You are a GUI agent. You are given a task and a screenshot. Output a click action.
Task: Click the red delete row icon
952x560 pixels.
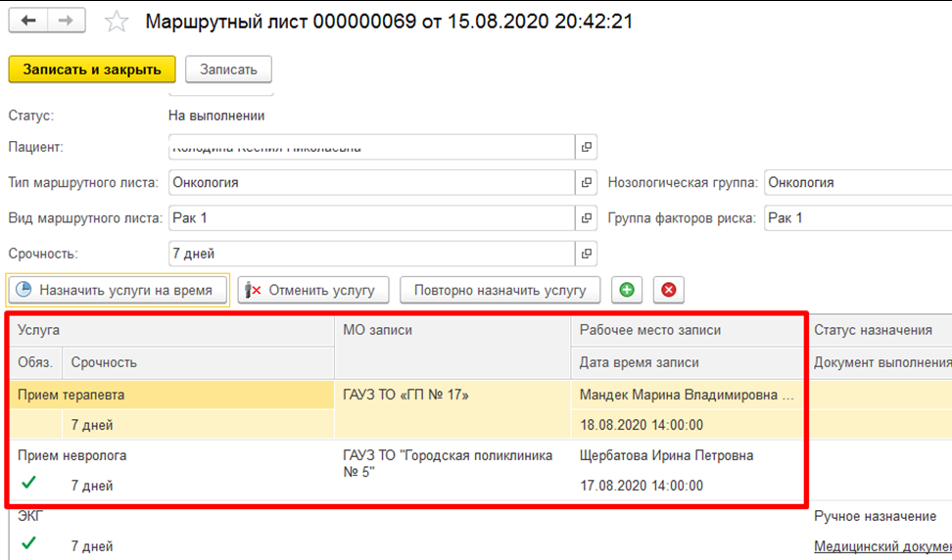coord(668,290)
